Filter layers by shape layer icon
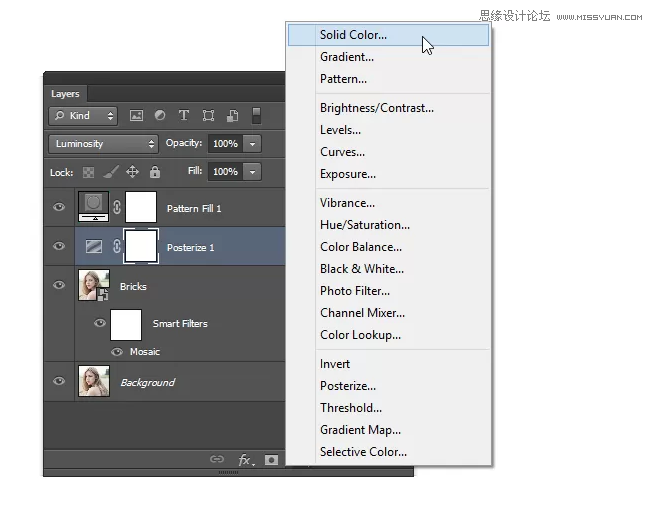This screenshot has height=506, width=653. click(208, 116)
